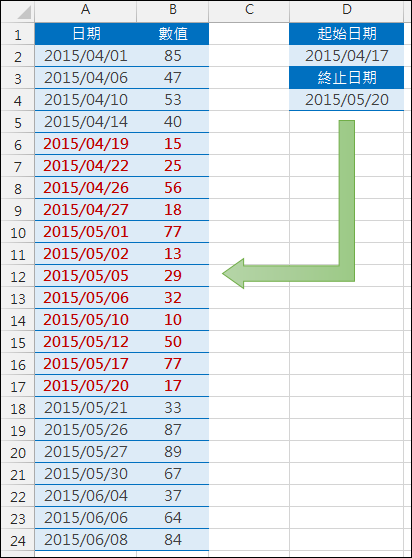This screenshot has width=412, height=558.
Task: Select red date 2015/04/27
Action: click(85, 210)
